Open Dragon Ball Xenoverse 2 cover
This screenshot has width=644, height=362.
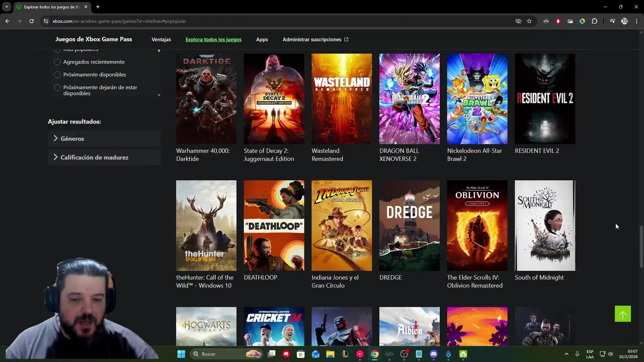pyautogui.click(x=410, y=99)
